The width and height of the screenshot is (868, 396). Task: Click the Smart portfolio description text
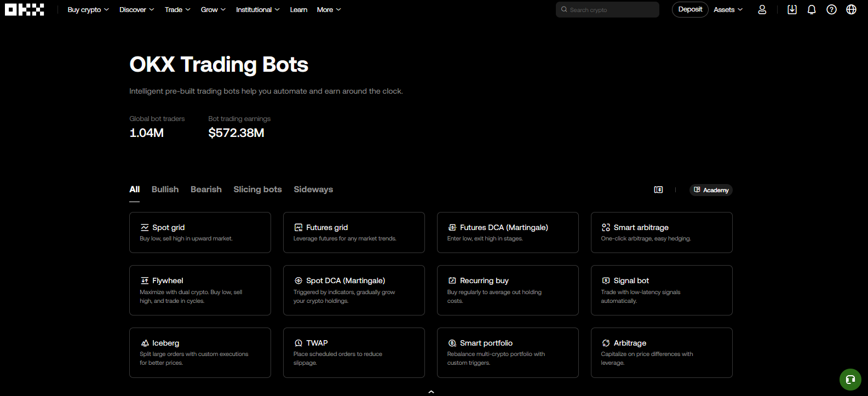[x=496, y=358]
